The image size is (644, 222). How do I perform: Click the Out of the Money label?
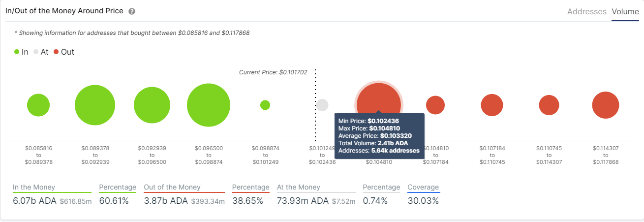[x=172, y=187]
